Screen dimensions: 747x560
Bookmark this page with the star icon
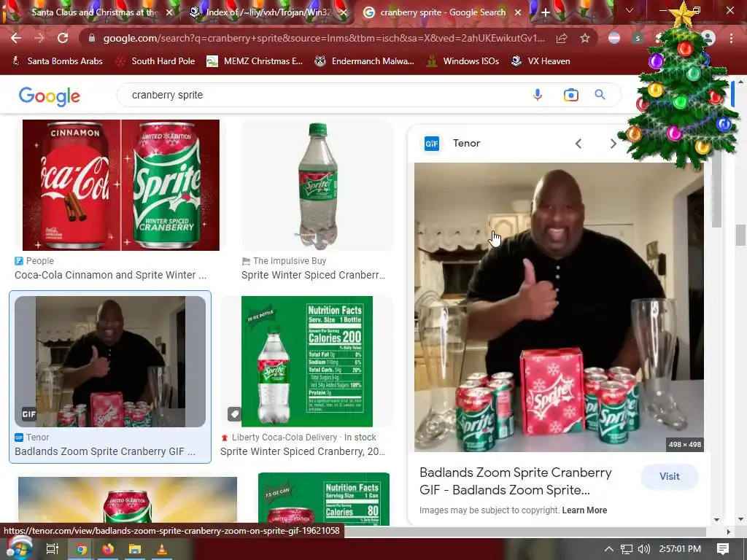pyautogui.click(x=585, y=38)
